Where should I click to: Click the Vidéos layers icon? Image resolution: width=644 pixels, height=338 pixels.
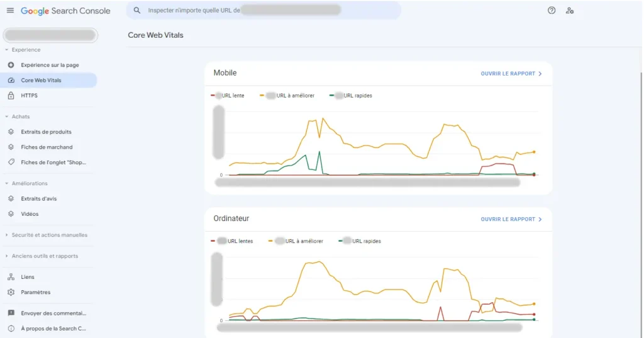11,214
